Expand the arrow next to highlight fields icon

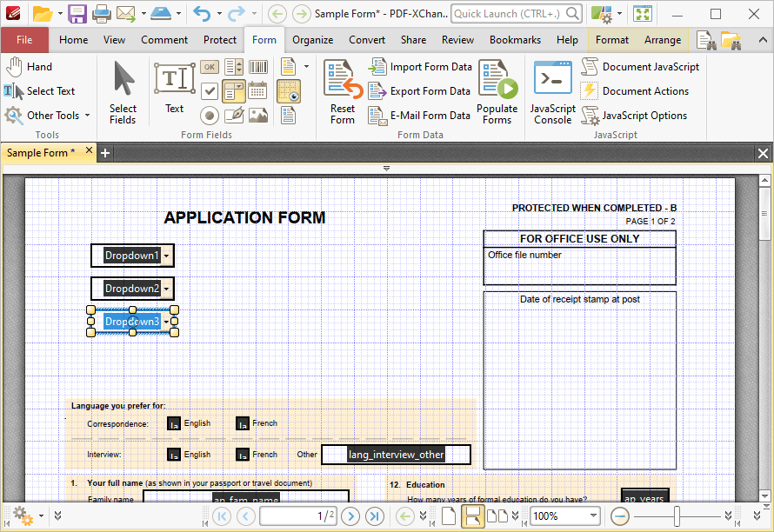[x=306, y=67]
